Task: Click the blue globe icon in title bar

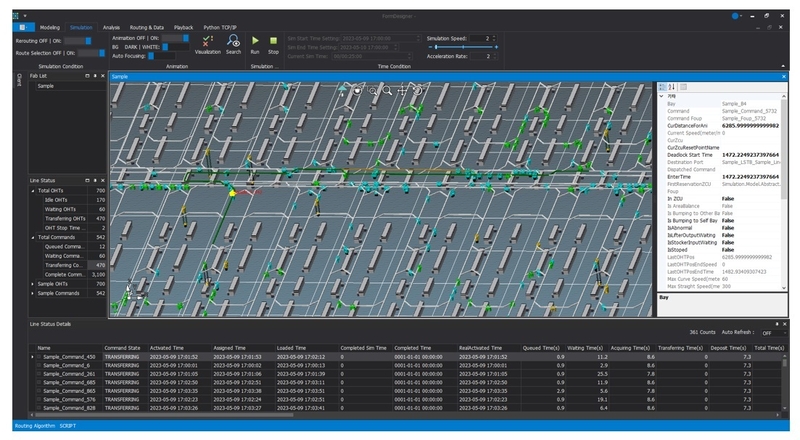Action: tap(735, 16)
